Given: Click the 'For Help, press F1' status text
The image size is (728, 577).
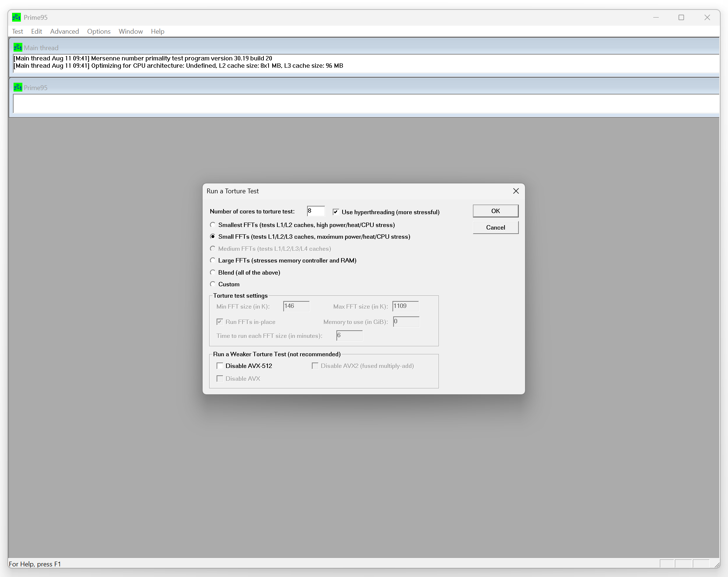Looking at the screenshot, I should pos(35,564).
